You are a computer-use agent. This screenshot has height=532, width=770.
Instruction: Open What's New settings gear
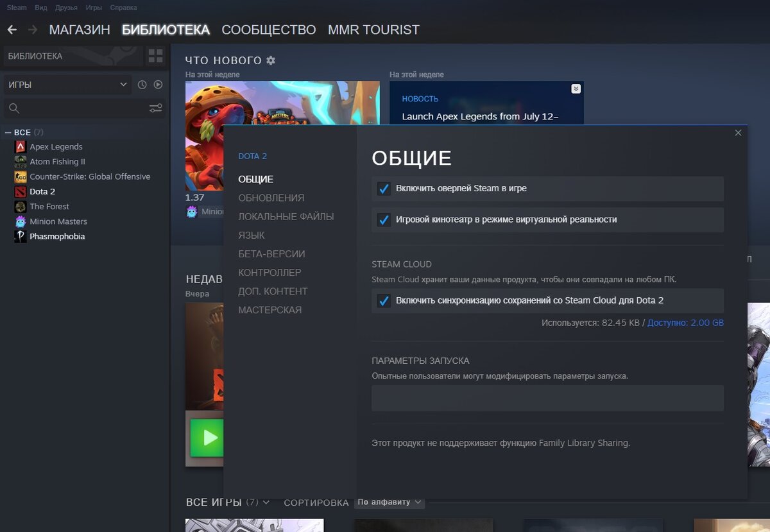tap(271, 60)
